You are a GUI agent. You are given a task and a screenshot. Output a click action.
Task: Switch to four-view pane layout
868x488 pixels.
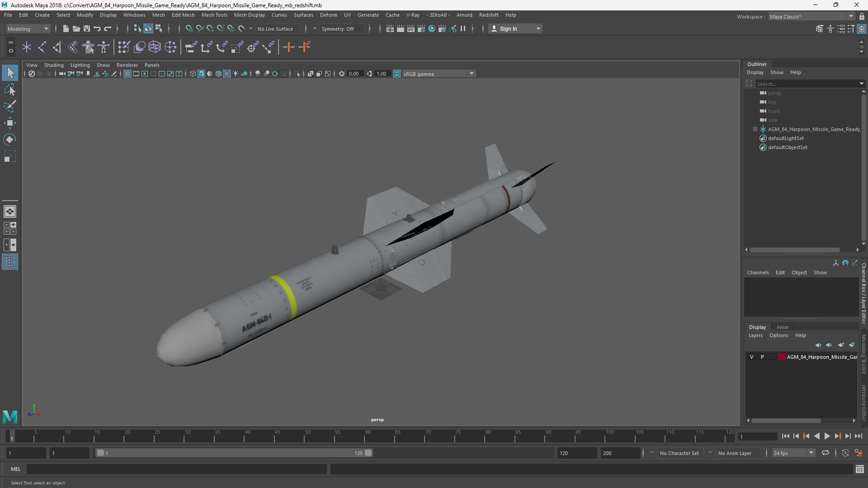pos(10,228)
